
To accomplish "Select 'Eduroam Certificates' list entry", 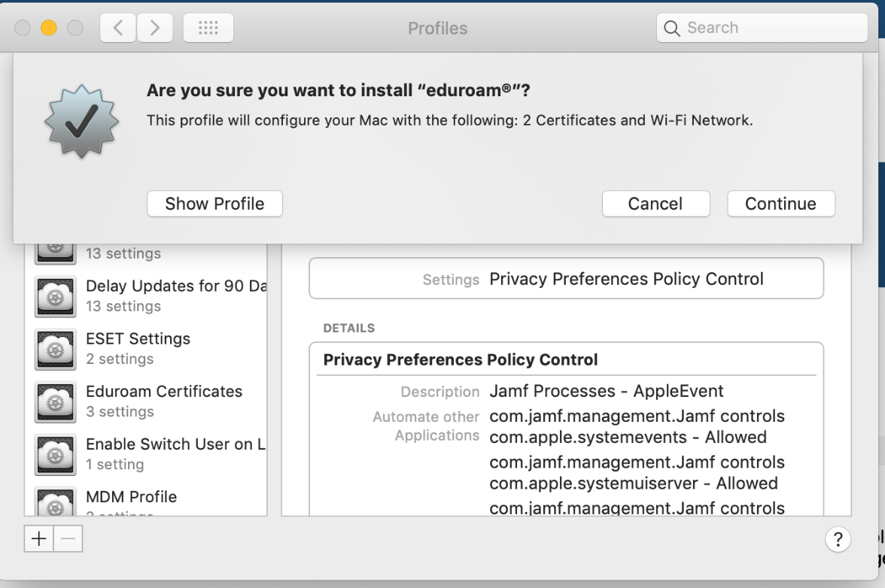I will 146,402.
